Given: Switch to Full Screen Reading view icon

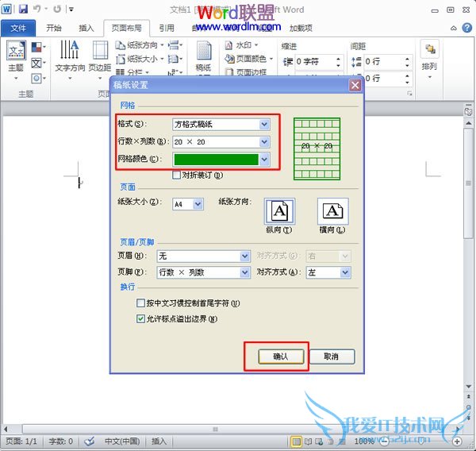Looking at the screenshot, I should pyautogui.click(x=308, y=441).
